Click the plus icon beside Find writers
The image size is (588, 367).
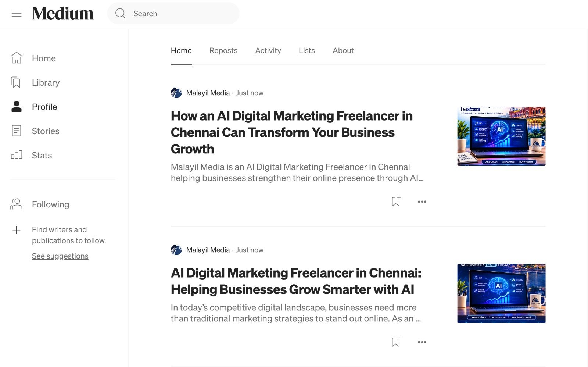pyautogui.click(x=17, y=230)
